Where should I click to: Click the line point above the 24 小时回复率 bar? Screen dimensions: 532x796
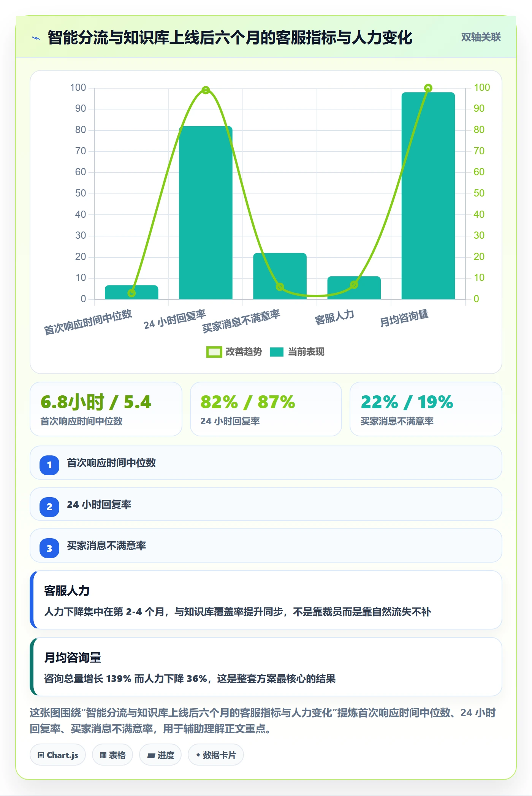(x=206, y=90)
